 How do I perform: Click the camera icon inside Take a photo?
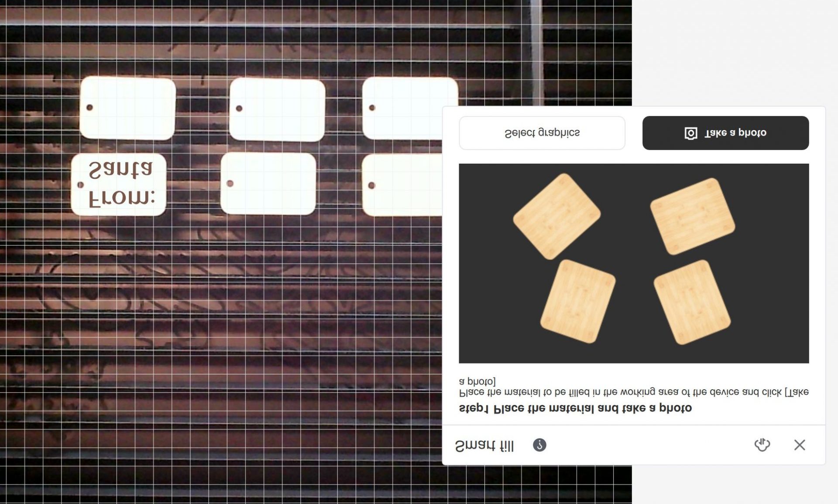(690, 133)
